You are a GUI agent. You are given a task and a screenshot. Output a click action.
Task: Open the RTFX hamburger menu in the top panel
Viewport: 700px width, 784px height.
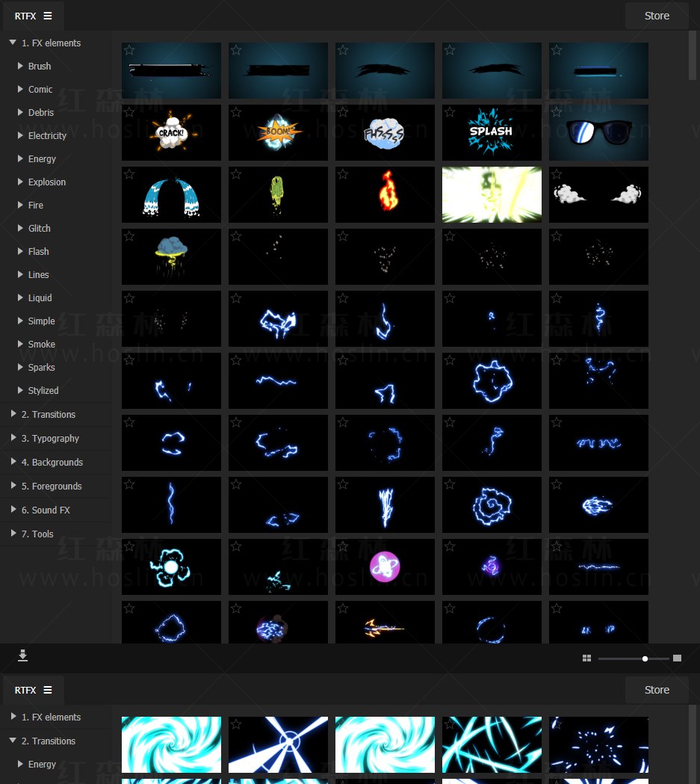[x=48, y=16]
